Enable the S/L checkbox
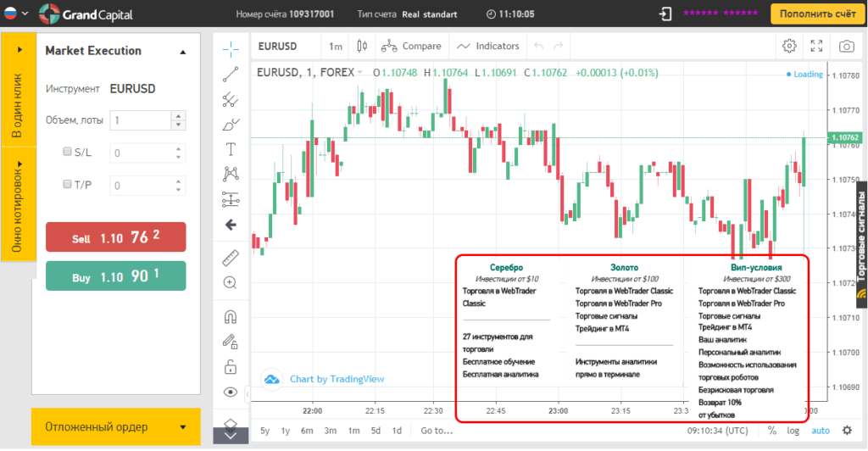868x451 pixels. pos(68,153)
